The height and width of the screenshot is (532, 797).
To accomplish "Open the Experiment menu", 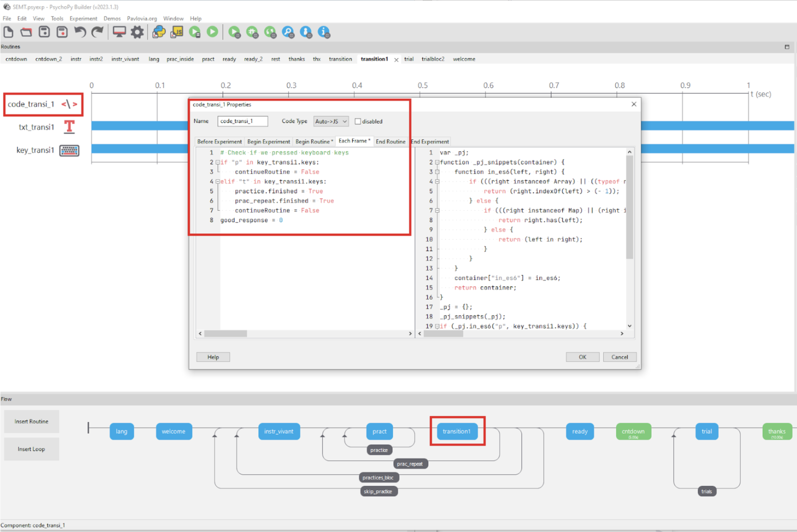I will (83, 18).
